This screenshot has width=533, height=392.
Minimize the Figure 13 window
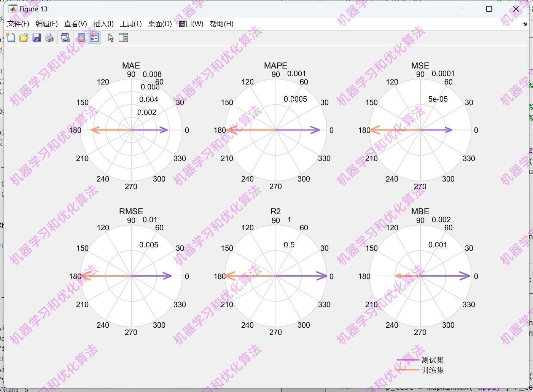pos(463,9)
